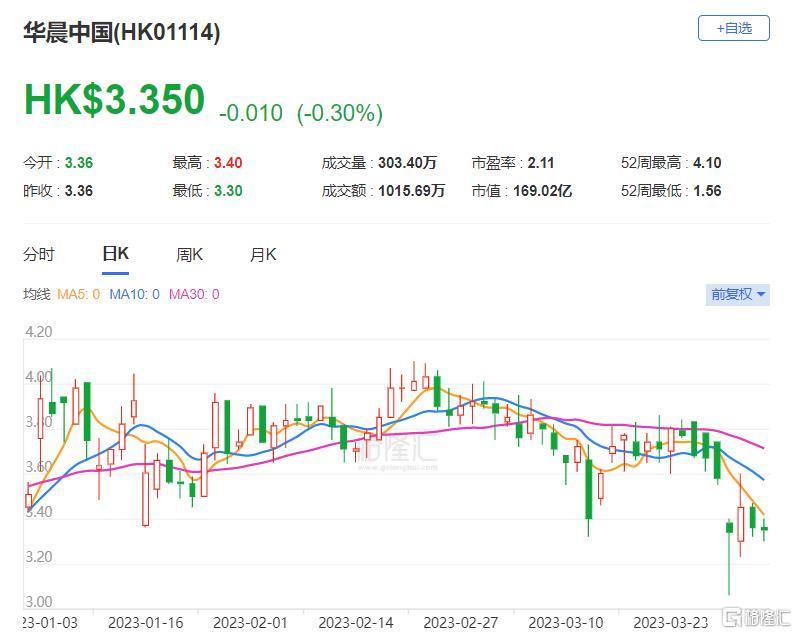Click the 2023-02-27 date axis label

[x=461, y=623]
